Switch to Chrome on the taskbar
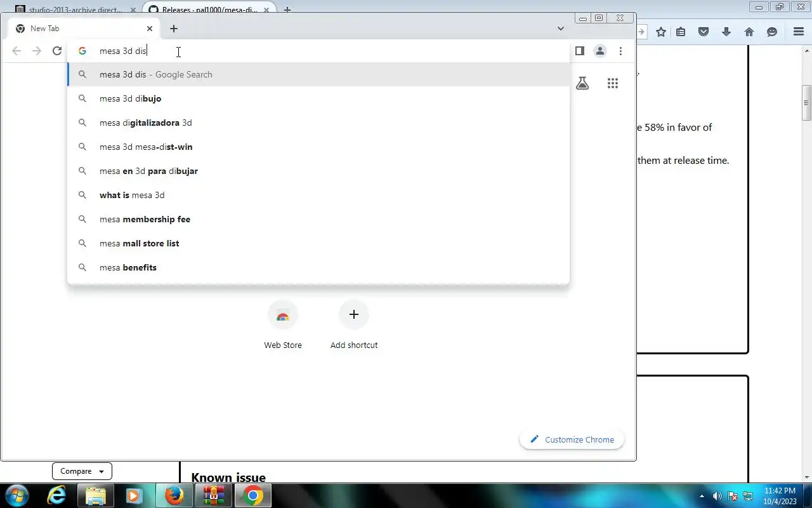This screenshot has height=508, width=812. (x=253, y=495)
